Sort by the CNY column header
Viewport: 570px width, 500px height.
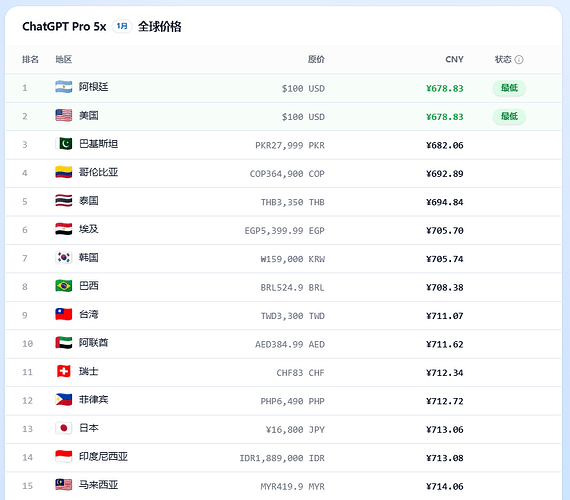click(454, 59)
